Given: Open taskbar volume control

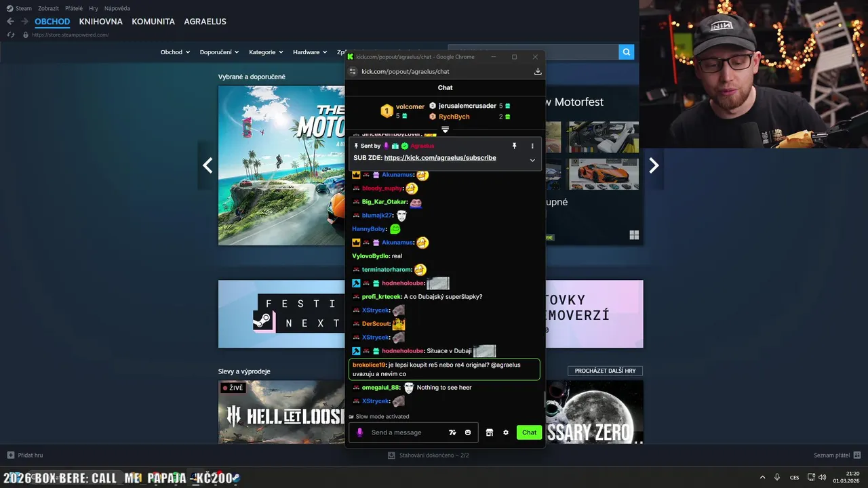Looking at the screenshot, I should [822, 477].
